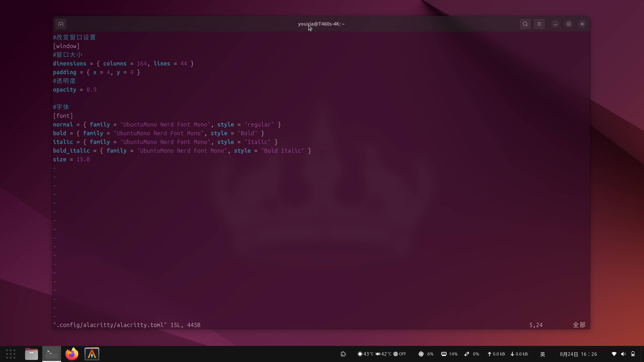This screenshot has width=644, height=362.
Task: Click the 全部 indicator in status line
Action: tap(579, 325)
